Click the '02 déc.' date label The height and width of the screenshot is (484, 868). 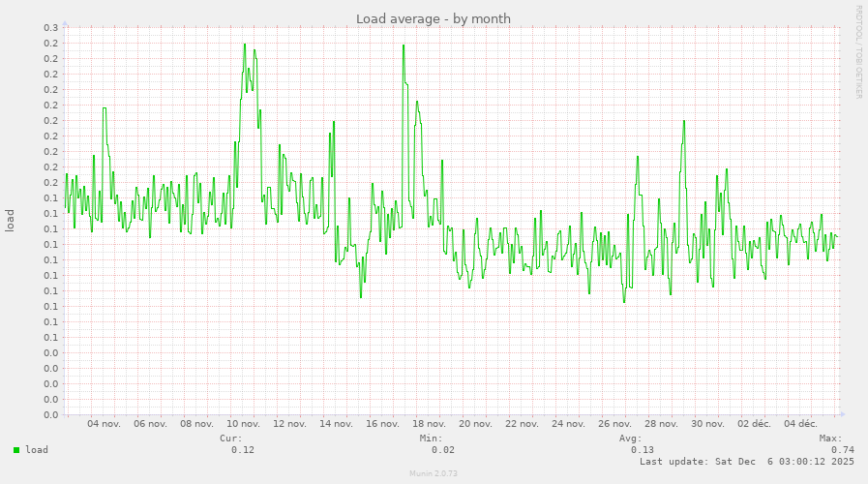[x=754, y=424]
